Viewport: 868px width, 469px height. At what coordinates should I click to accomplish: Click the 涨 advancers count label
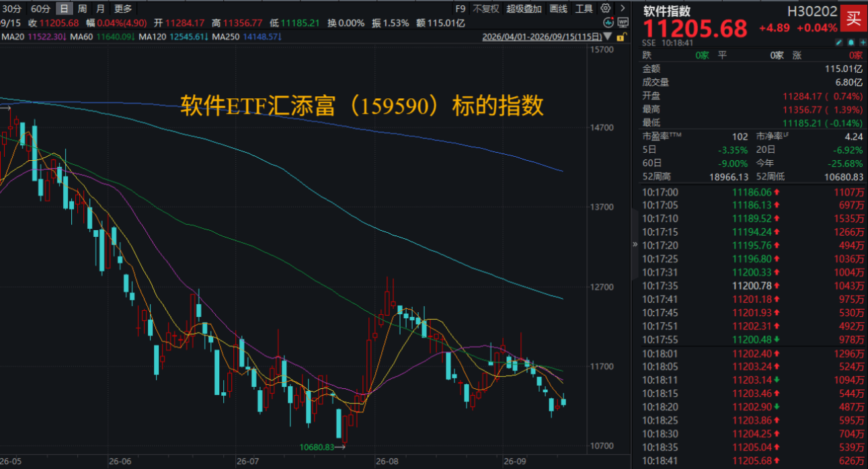tap(798, 55)
